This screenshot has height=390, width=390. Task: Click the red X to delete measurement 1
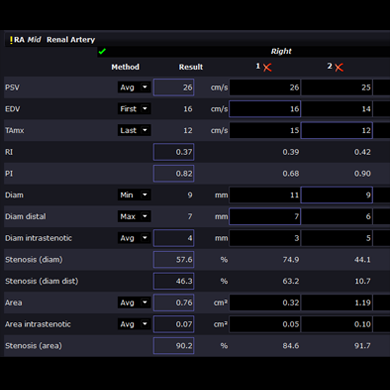pyautogui.click(x=267, y=68)
